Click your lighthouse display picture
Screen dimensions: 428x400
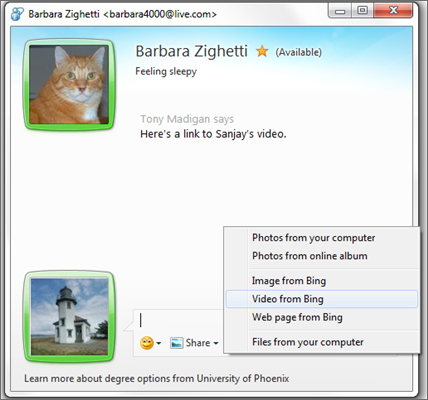coord(69,317)
